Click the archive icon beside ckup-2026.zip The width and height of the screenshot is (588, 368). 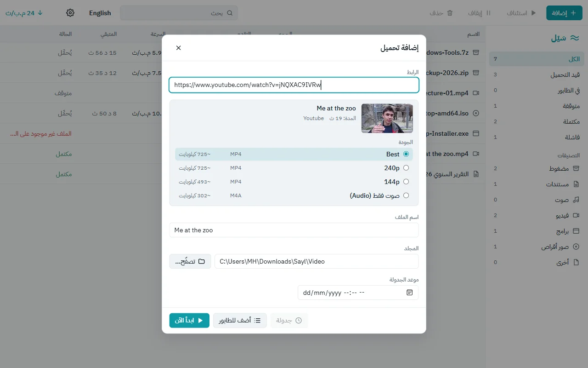[x=476, y=73]
